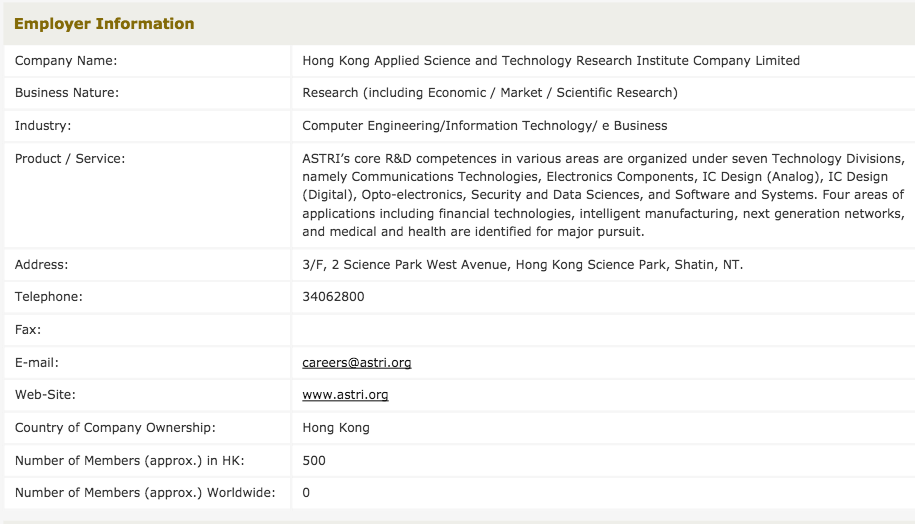Click the Science Park West Avenue address
915x524 pixels.
click(x=522, y=265)
